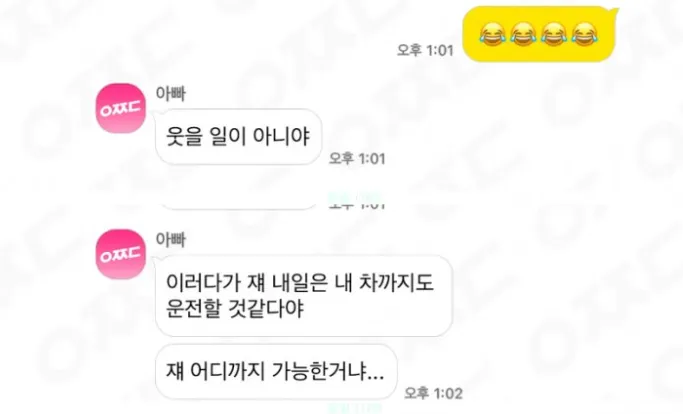Screen dimensions: 683x414
Task: Tap the 오후 1:01 timestamp beside the emoji bubble
Action: tap(425, 51)
